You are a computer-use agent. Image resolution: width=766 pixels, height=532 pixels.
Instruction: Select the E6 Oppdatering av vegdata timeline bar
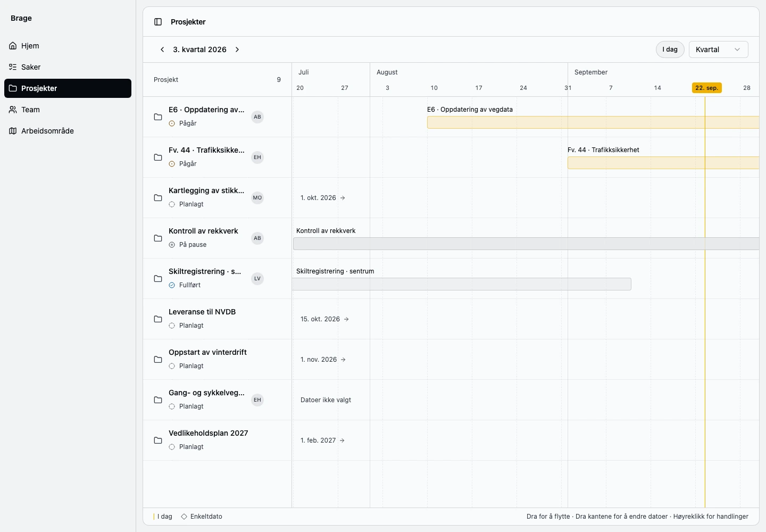(x=593, y=122)
